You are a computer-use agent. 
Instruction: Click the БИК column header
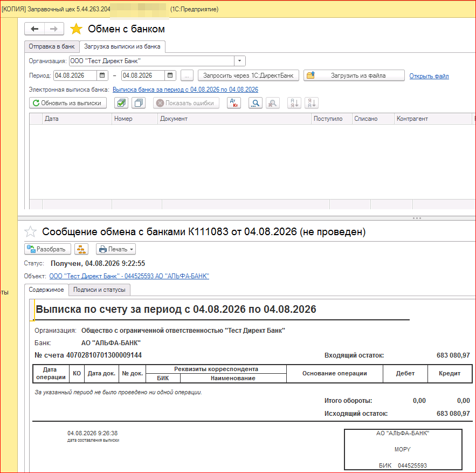tap(163, 378)
